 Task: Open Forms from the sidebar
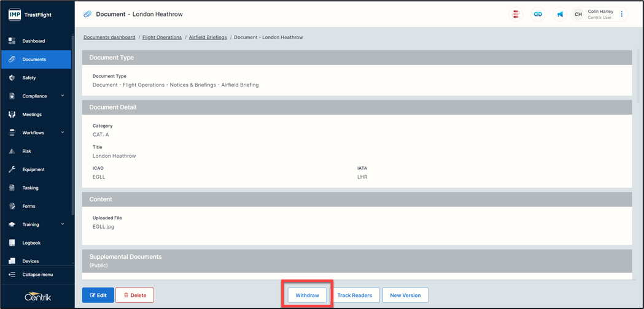(x=36, y=206)
